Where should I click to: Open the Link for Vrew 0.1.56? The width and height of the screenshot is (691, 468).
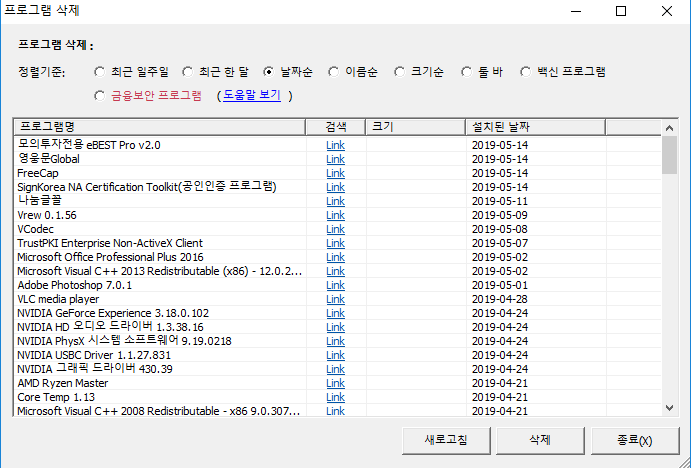pos(335,215)
